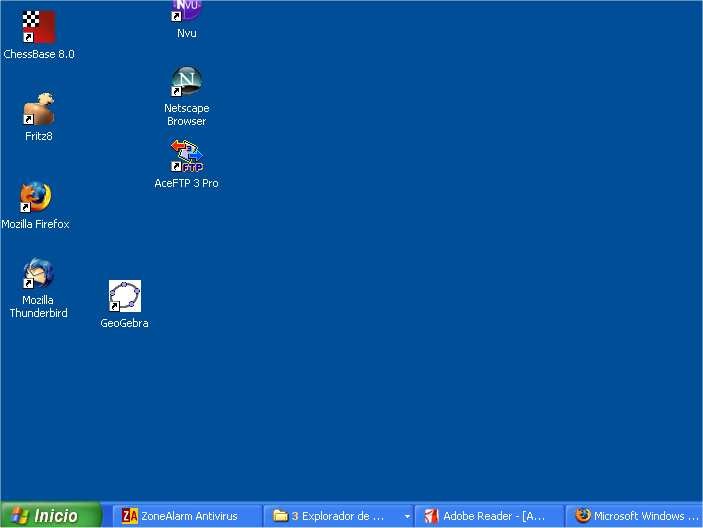703x528 pixels.
Task: Select the Netscape Browser desktop icon
Action: (x=186, y=82)
